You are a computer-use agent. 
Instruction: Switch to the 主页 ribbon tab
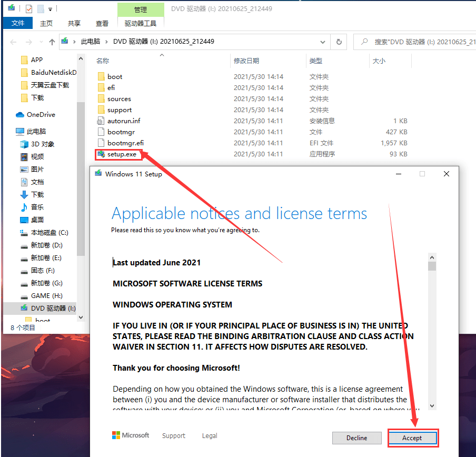click(x=46, y=23)
